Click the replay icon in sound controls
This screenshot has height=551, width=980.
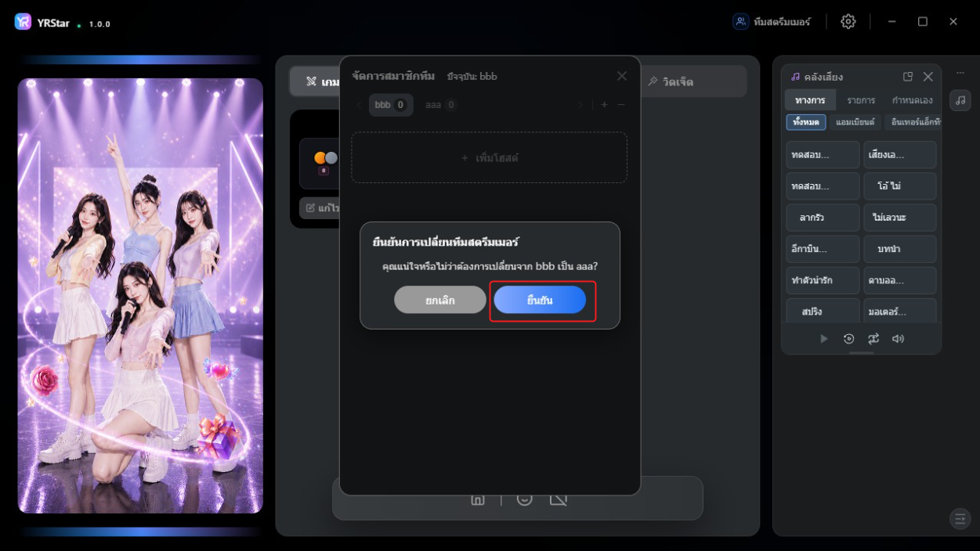[x=848, y=339]
